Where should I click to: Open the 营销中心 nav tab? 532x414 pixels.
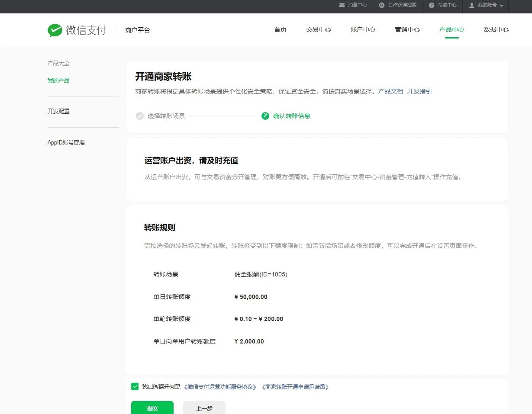pos(407,30)
